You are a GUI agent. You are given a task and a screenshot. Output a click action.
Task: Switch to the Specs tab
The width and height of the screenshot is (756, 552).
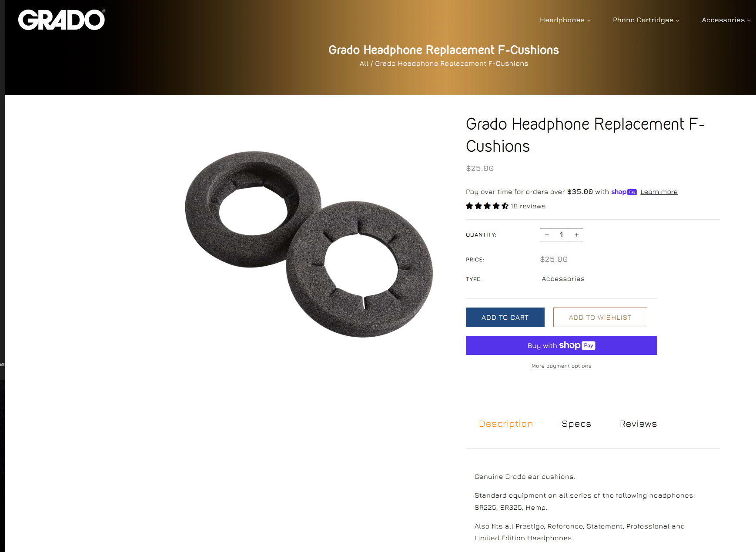click(576, 424)
